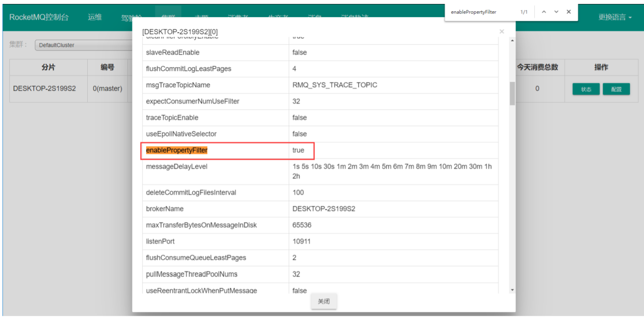Close the find bar with X icon
644x325 pixels.
click(569, 12)
